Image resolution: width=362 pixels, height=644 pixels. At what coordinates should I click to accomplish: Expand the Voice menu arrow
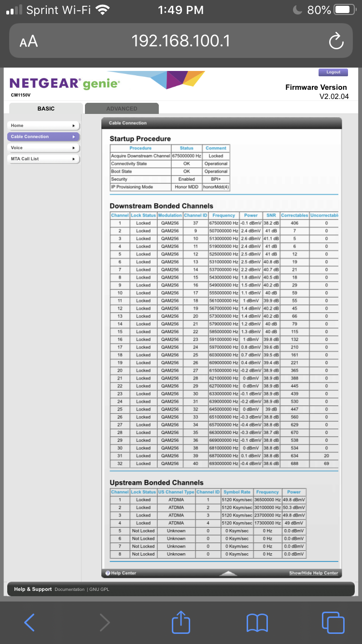(x=73, y=148)
